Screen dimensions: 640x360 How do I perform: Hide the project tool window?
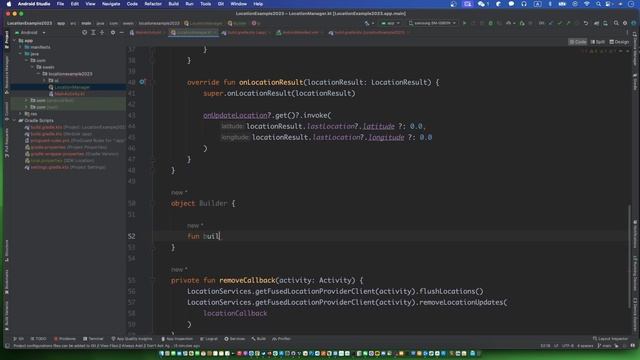click(121, 33)
